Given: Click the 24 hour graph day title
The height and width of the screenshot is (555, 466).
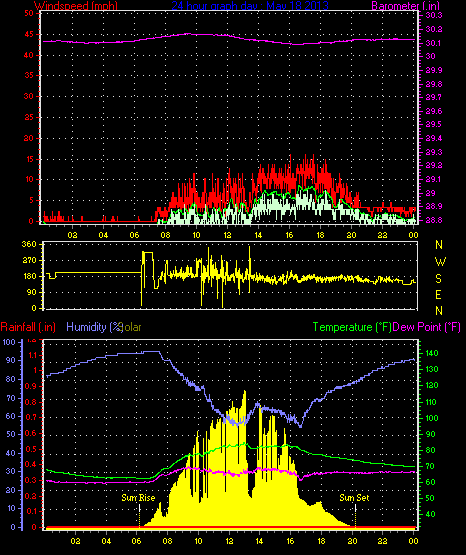Looking at the screenshot, I should pyautogui.click(x=250, y=5).
